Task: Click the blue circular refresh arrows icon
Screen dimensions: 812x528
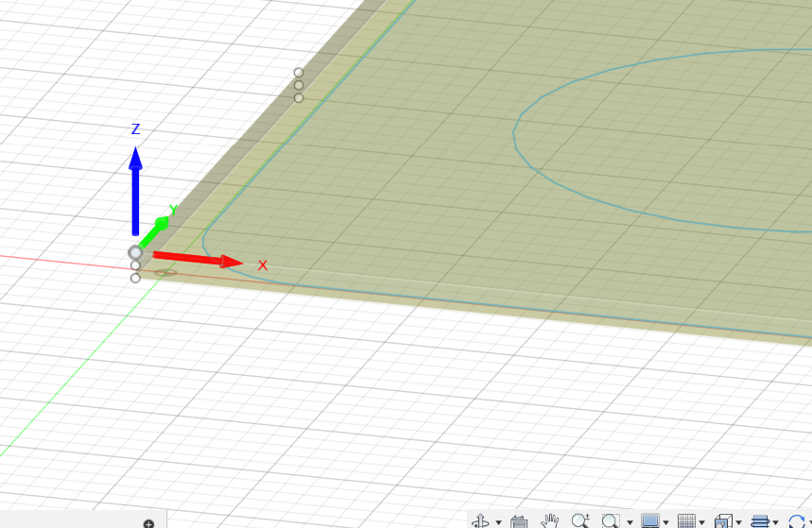Action: click(x=797, y=521)
